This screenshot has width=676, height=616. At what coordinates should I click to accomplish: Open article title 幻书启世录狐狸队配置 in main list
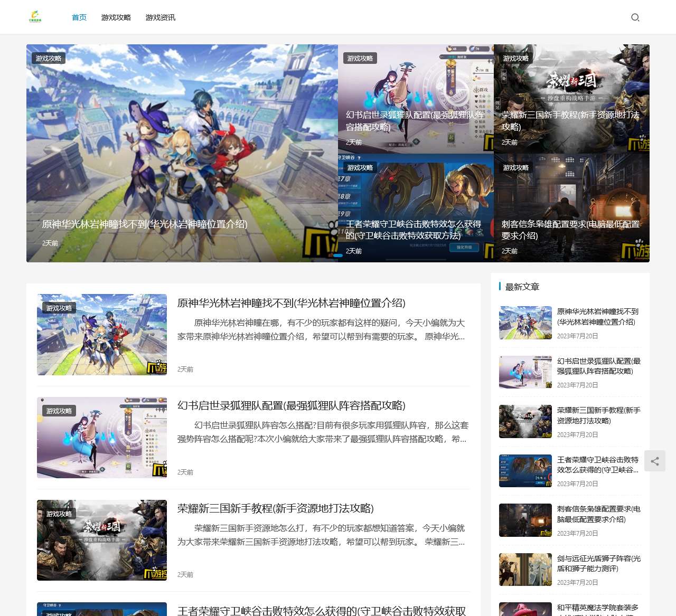[x=292, y=405]
